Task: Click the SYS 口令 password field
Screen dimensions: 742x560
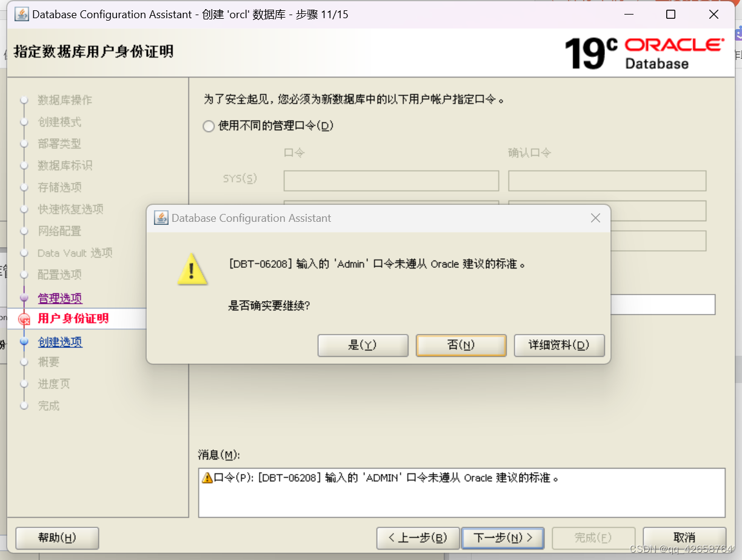Action: 391,181
